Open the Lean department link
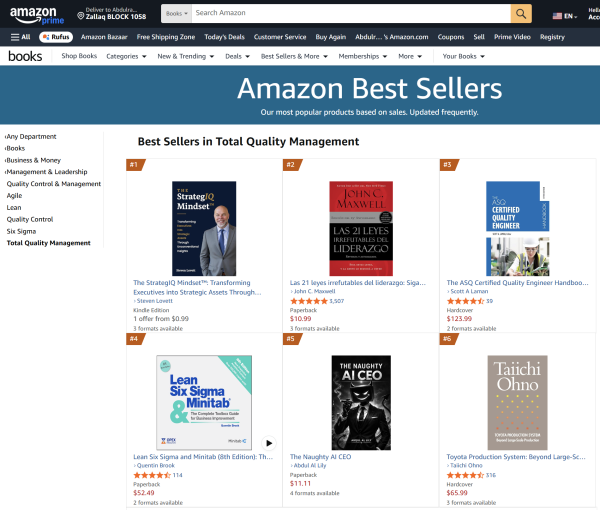Screen dimensions: 600x510 15,207
